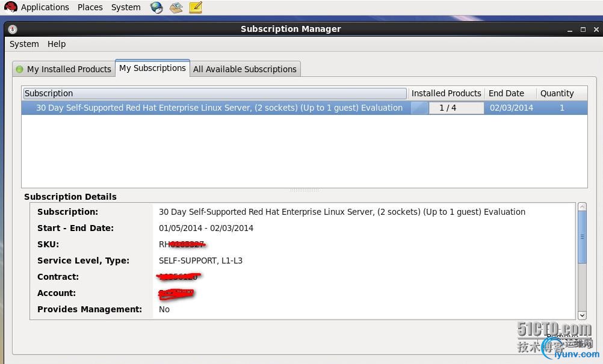Launch the web browser globe icon
Screen dimensions: 603x364
point(156,7)
